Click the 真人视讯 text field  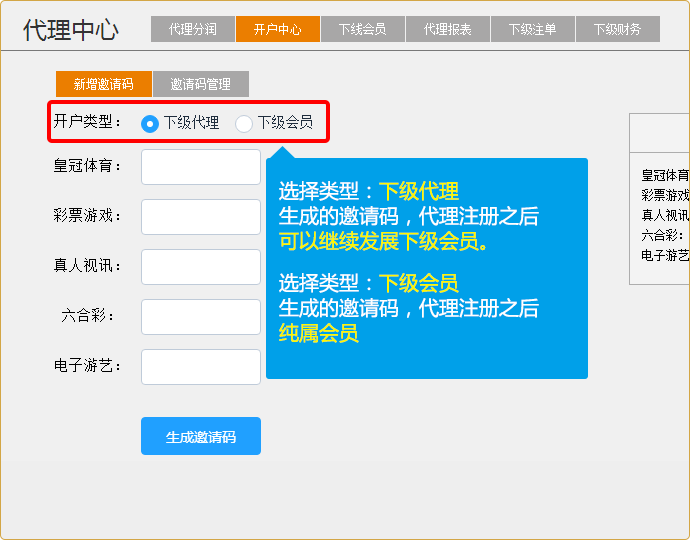[x=200, y=267]
